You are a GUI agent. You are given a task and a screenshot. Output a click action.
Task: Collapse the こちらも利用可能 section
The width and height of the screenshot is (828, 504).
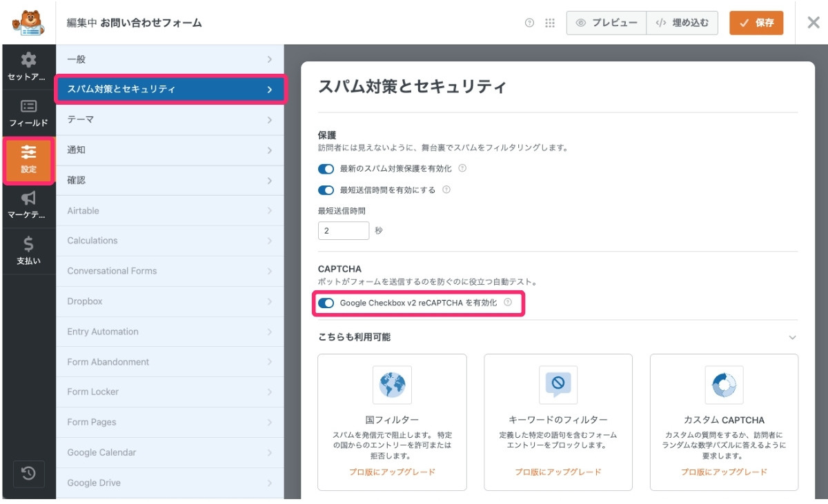[x=792, y=337]
